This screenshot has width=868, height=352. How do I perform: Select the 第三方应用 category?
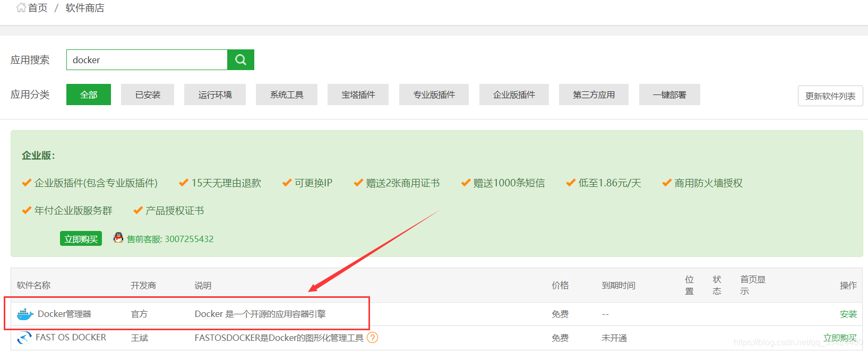(594, 95)
